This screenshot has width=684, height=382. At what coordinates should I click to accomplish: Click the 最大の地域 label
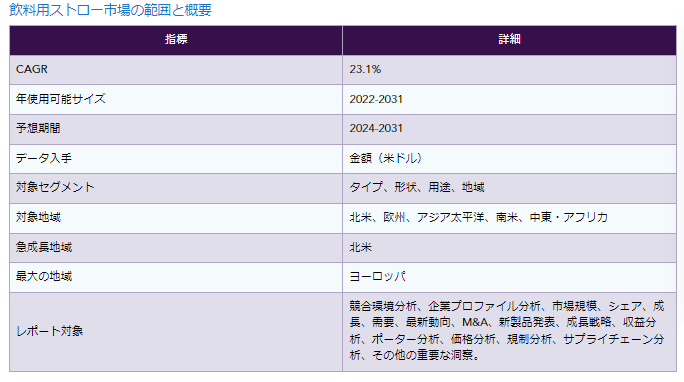[44, 276]
